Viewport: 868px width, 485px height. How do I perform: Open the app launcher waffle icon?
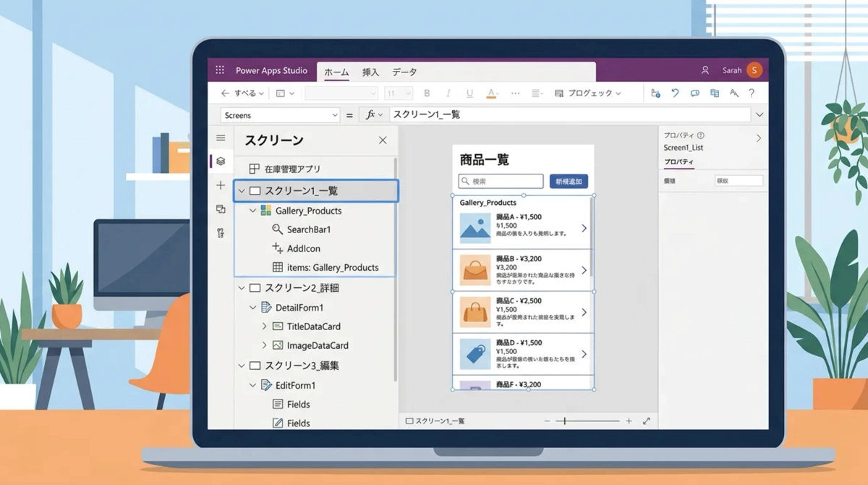coord(220,70)
